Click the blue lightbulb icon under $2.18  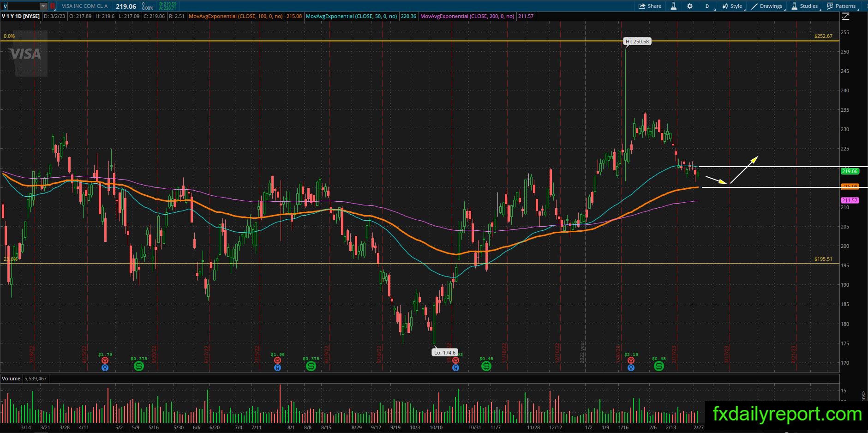(631, 368)
